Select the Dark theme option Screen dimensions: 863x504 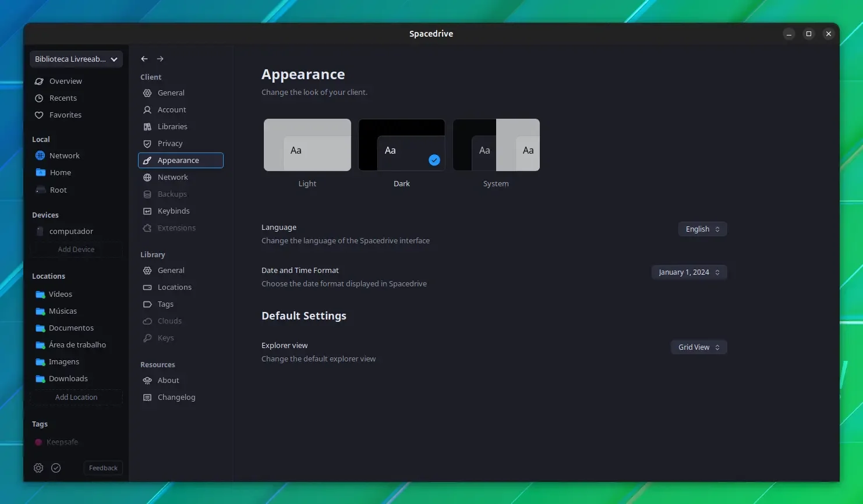coord(402,145)
